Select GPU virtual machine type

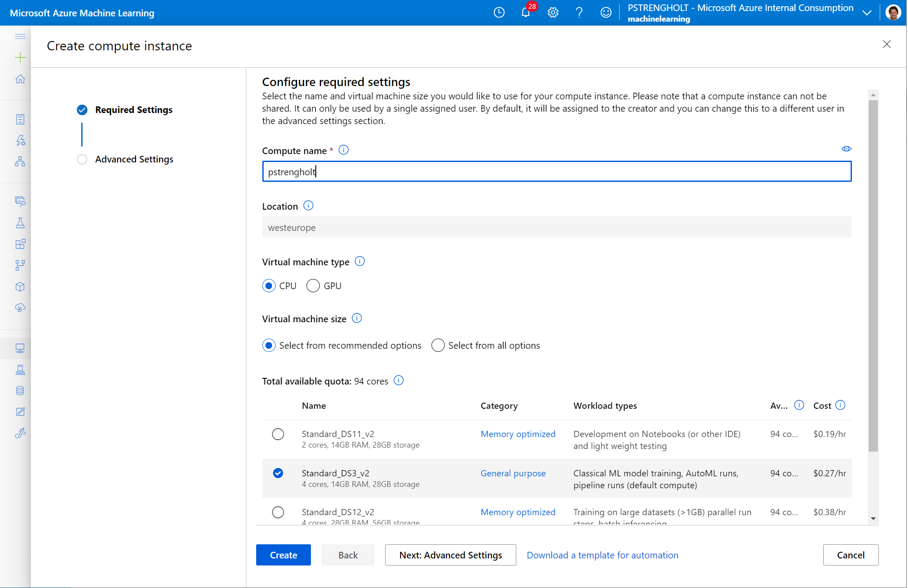[313, 286]
